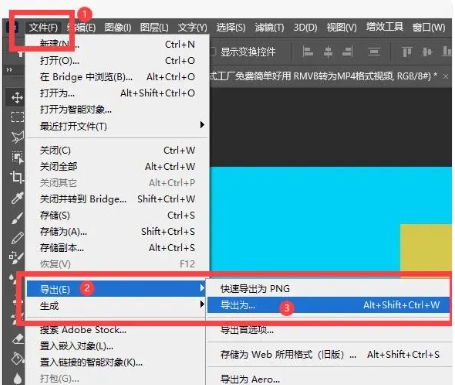This screenshot has width=455, height=385.
Task: Expand the 导出(E) submenu
Action: [116, 289]
